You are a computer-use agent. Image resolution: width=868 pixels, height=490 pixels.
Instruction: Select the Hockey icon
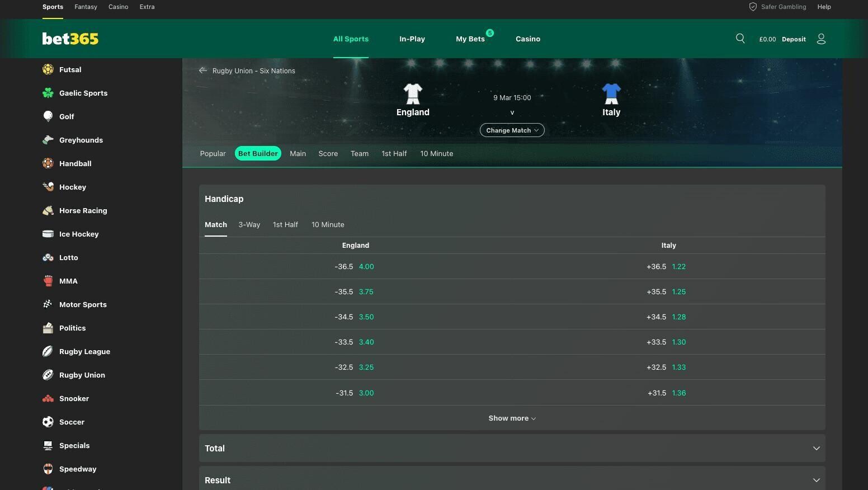click(x=48, y=187)
